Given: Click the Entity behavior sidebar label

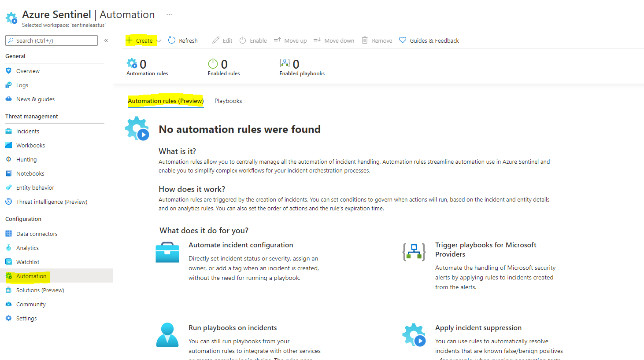Looking at the screenshot, I should click(35, 187).
